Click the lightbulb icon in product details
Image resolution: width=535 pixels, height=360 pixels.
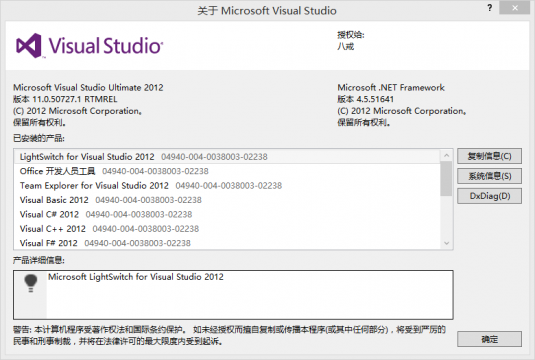(x=30, y=283)
